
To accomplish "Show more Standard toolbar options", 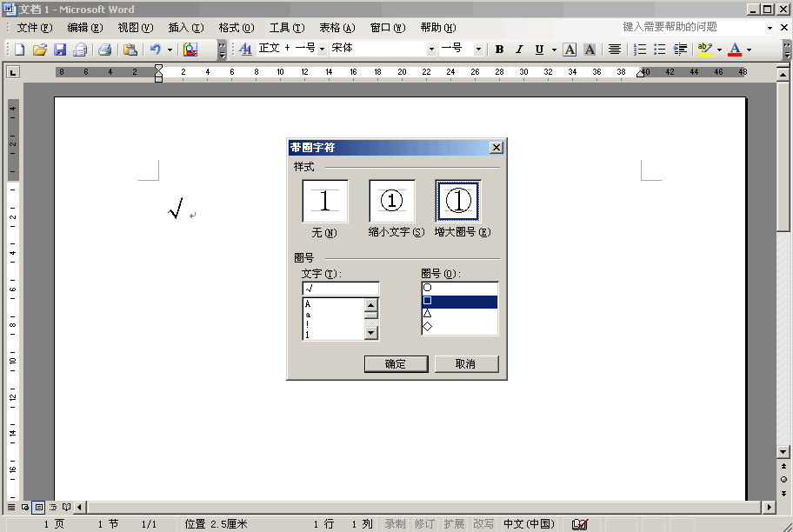I will coord(222,50).
